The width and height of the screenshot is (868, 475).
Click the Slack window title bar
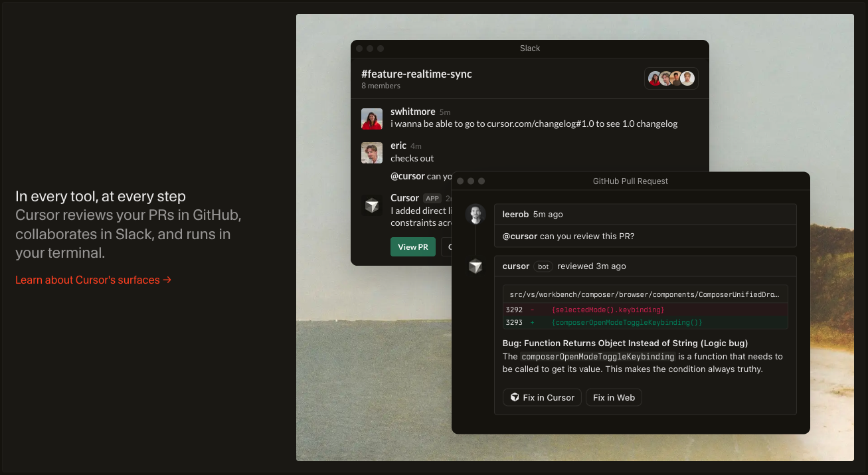click(x=529, y=48)
